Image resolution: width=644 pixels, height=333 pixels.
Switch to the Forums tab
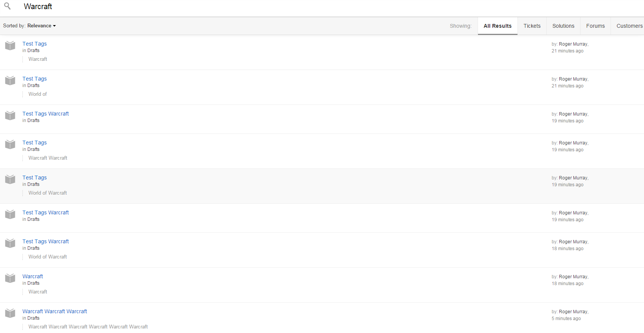point(595,26)
